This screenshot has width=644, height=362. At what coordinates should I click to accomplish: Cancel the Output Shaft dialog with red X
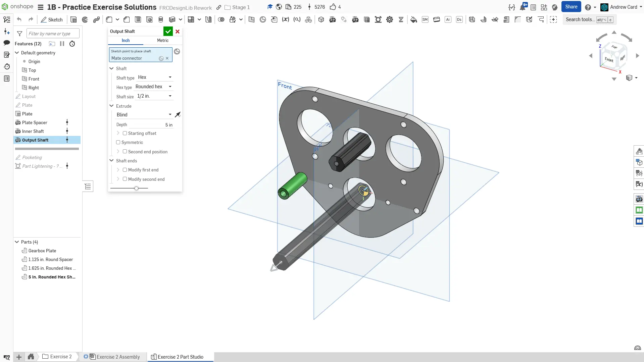[x=178, y=32]
